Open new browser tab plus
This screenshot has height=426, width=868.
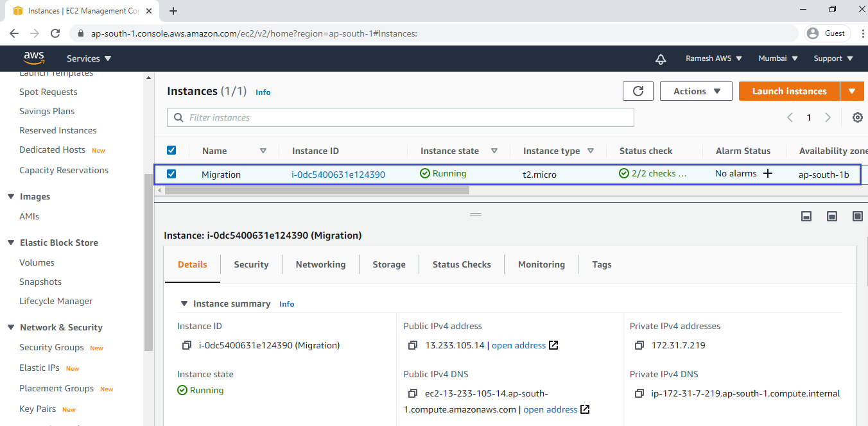(173, 11)
